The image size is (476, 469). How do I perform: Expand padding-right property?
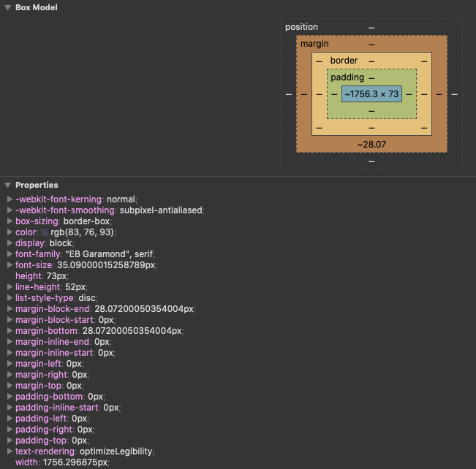pyautogui.click(x=10, y=430)
